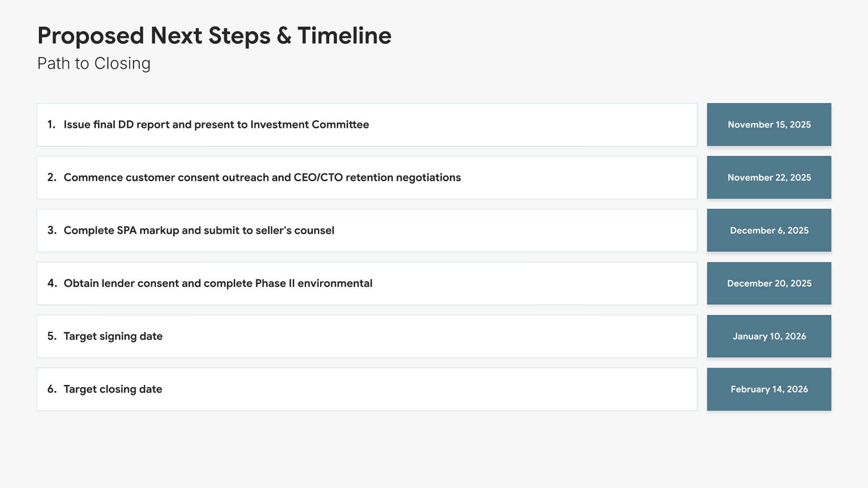Click step 2 customer consent outreach row
Image resolution: width=868 pixels, height=488 pixels.
tap(367, 178)
